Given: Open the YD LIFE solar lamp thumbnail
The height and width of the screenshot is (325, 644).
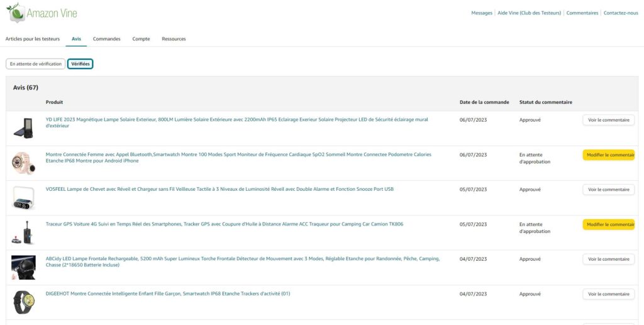Looking at the screenshot, I should [x=23, y=128].
